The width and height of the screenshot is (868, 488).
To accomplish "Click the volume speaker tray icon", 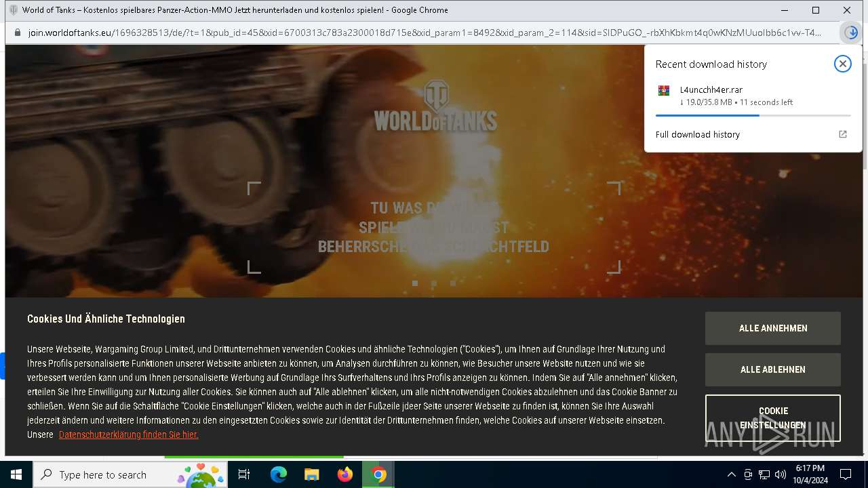I will pyautogui.click(x=781, y=474).
